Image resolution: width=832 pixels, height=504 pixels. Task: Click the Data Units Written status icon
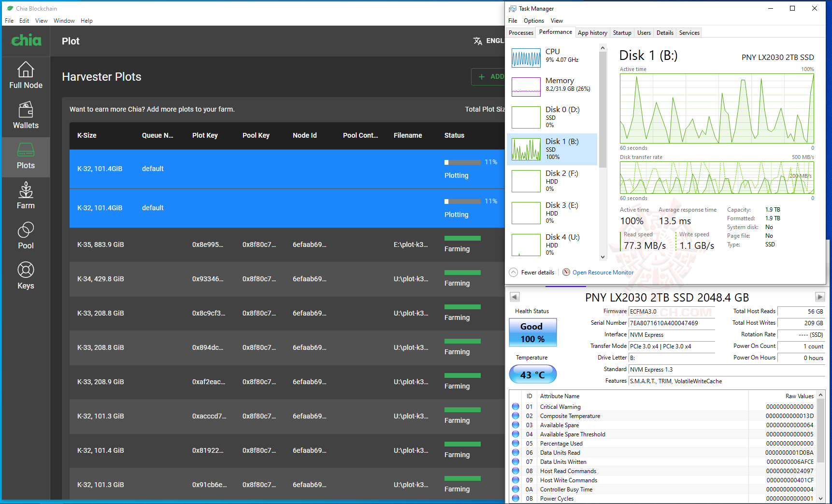(x=516, y=462)
